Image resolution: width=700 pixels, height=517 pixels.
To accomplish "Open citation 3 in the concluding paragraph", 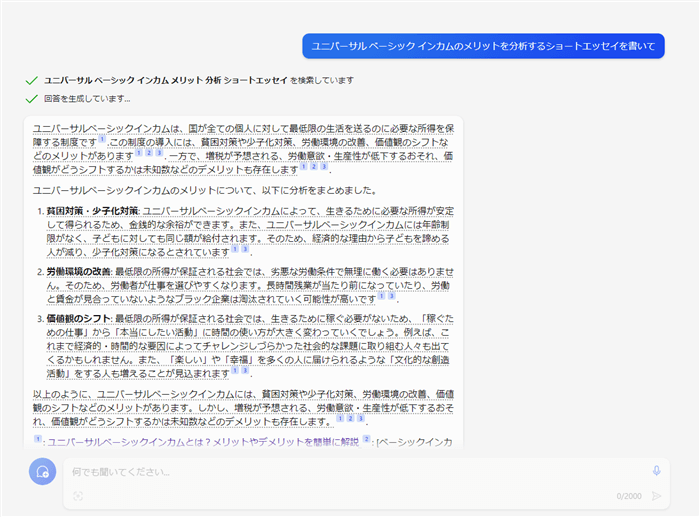I will (x=361, y=418).
